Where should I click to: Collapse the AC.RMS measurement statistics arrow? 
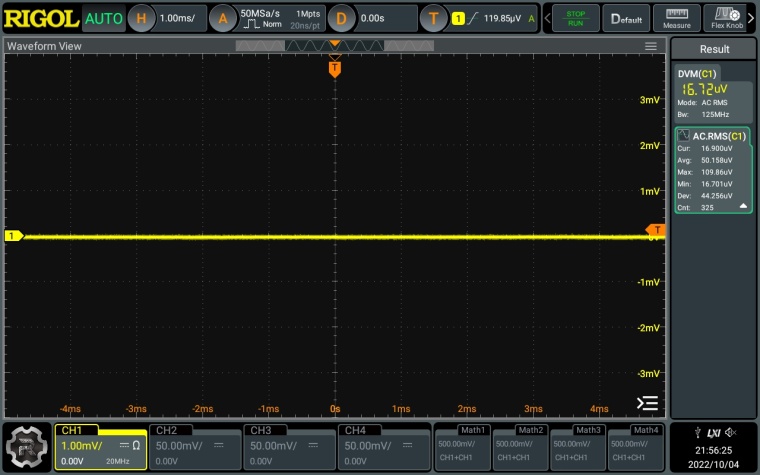[x=743, y=206]
